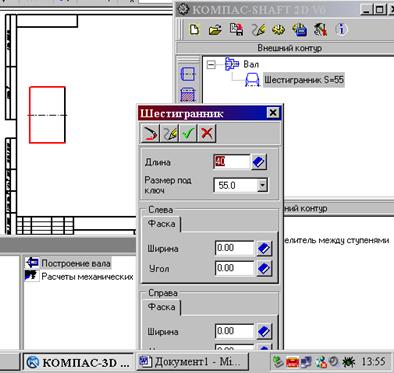This screenshot has width=394, height=373.
Task: Click the New file icon in KOMPAS-SHAFT toolbar
Action: (194, 30)
